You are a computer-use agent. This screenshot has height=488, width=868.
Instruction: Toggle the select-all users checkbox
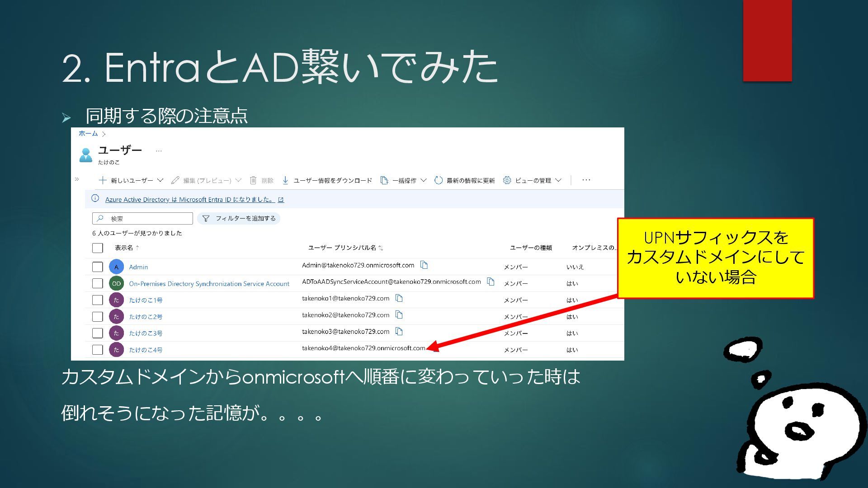click(x=97, y=248)
